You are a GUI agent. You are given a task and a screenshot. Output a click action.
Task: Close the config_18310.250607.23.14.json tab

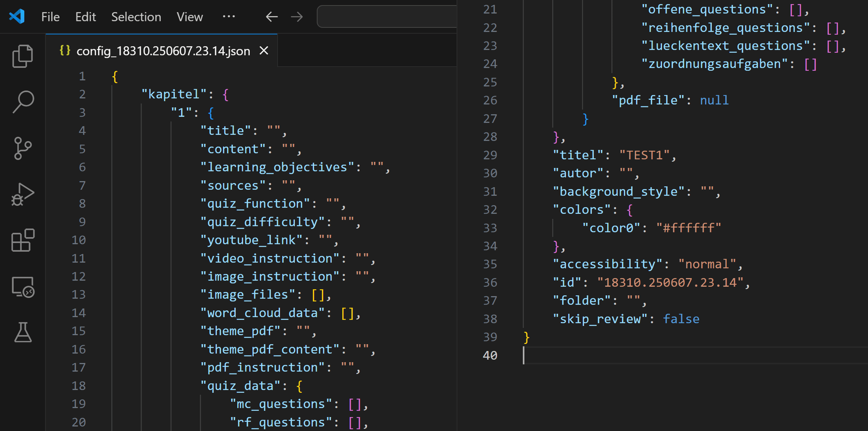pos(264,50)
